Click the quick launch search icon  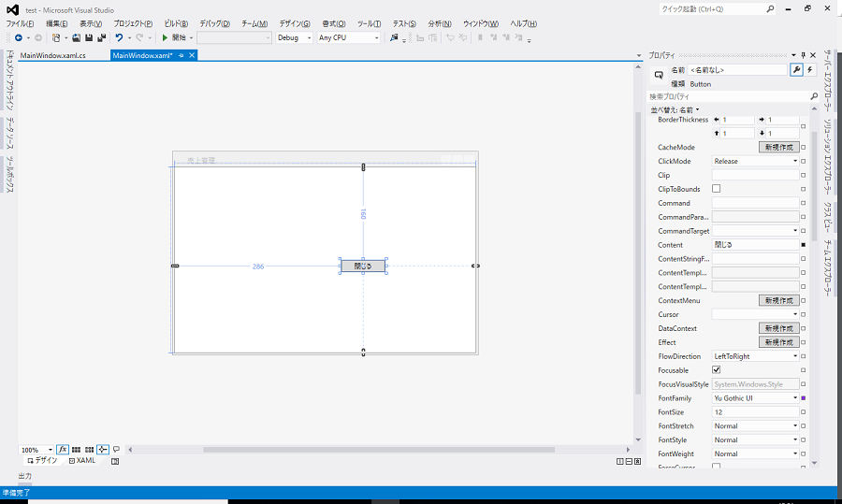(x=770, y=9)
